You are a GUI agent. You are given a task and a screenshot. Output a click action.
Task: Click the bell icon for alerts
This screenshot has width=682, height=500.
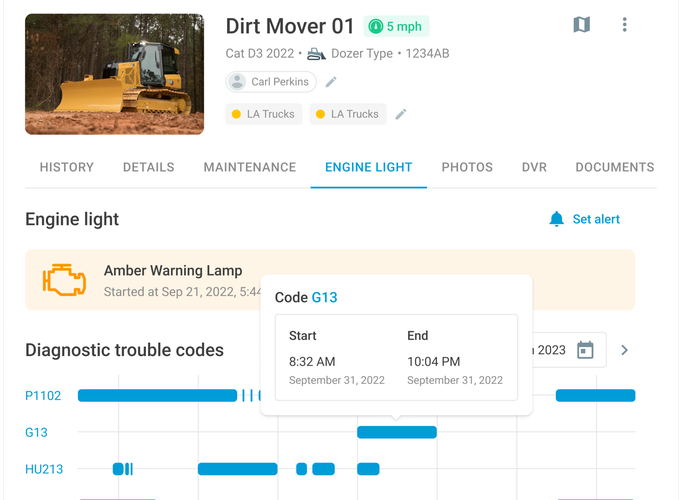pyautogui.click(x=556, y=219)
